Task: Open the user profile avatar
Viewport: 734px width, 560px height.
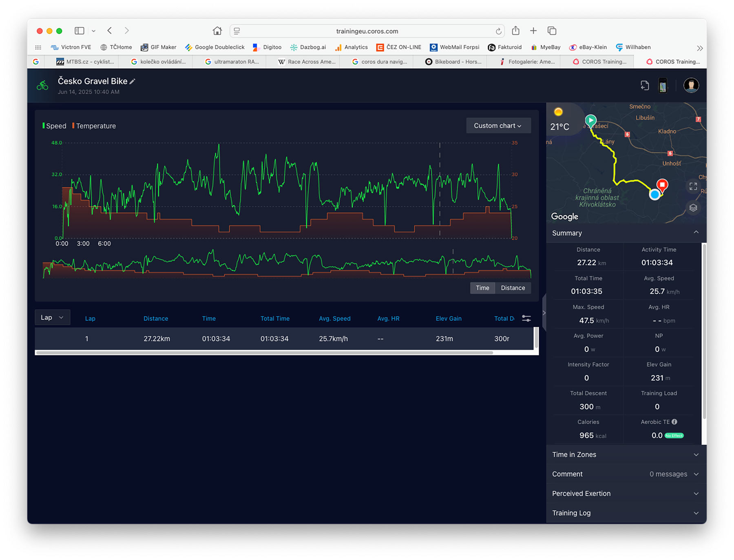Action: pos(691,86)
